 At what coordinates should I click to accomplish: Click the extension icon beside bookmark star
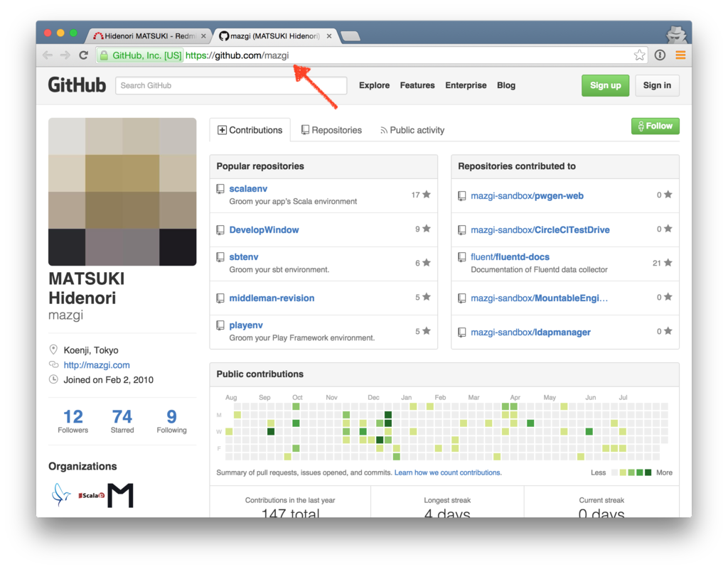[660, 55]
